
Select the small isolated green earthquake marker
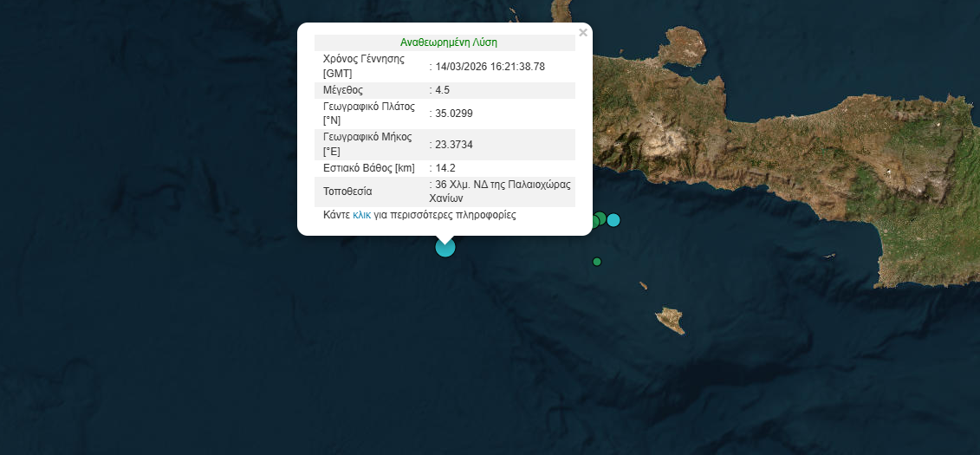pos(597,262)
